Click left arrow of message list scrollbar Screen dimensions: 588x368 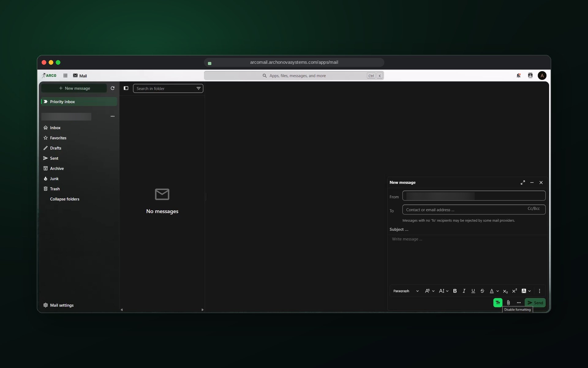coord(122,310)
